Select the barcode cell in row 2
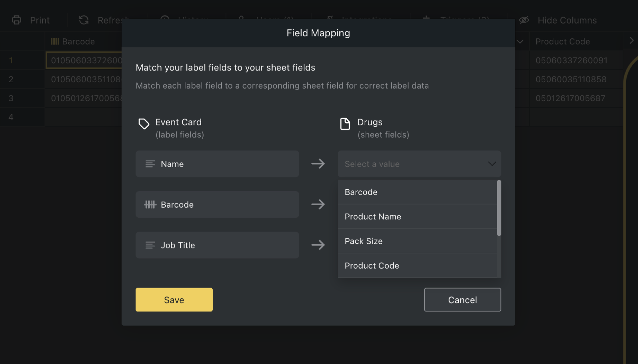Viewport: 638px width, 364px height. [83, 79]
